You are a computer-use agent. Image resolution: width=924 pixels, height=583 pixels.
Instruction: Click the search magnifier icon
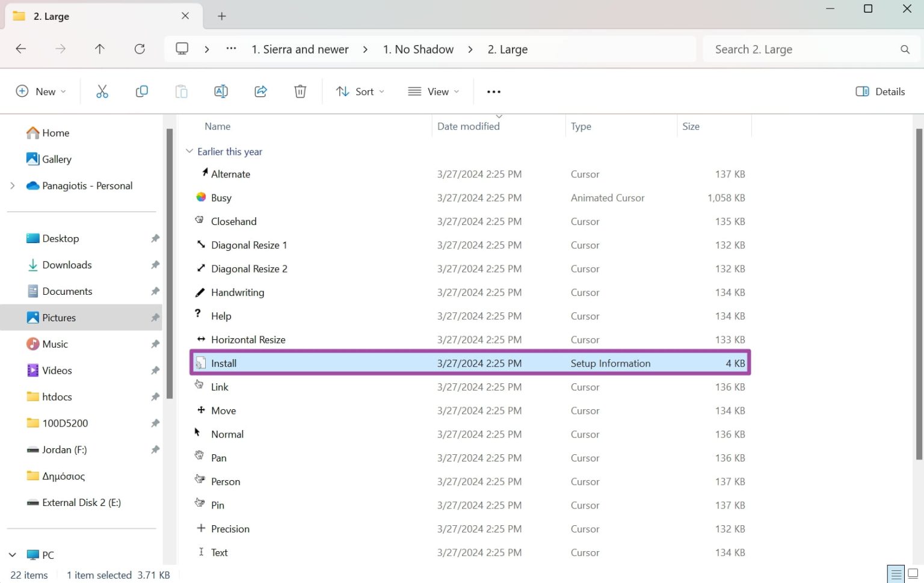tap(905, 49)
